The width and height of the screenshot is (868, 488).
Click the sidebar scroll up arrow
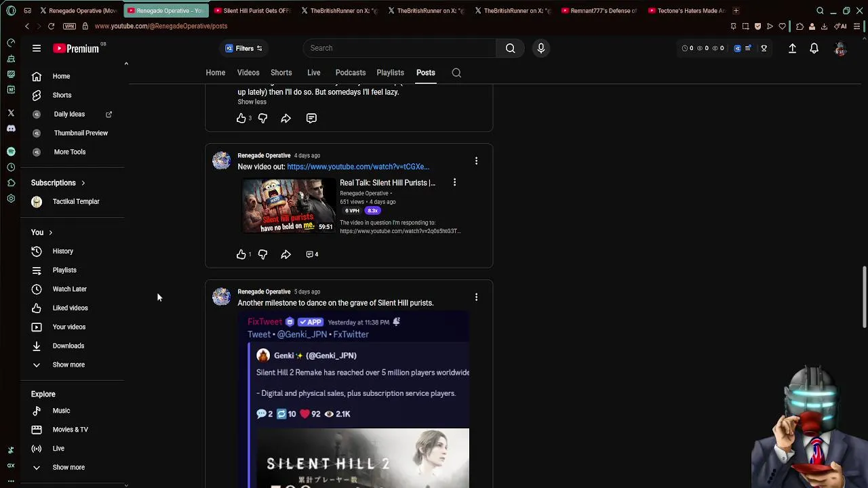(x=125, y=64)
